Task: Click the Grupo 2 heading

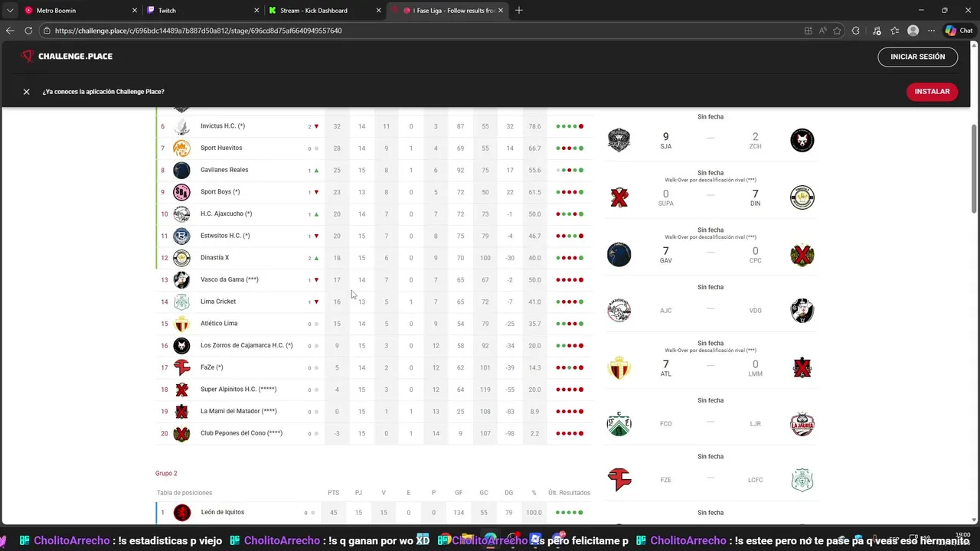Action: pos(166,474)
